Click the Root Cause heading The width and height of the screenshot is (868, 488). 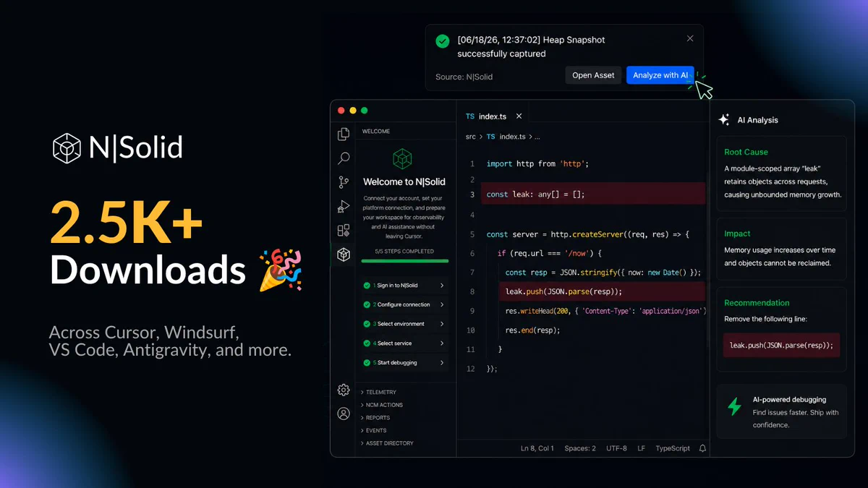746,152
